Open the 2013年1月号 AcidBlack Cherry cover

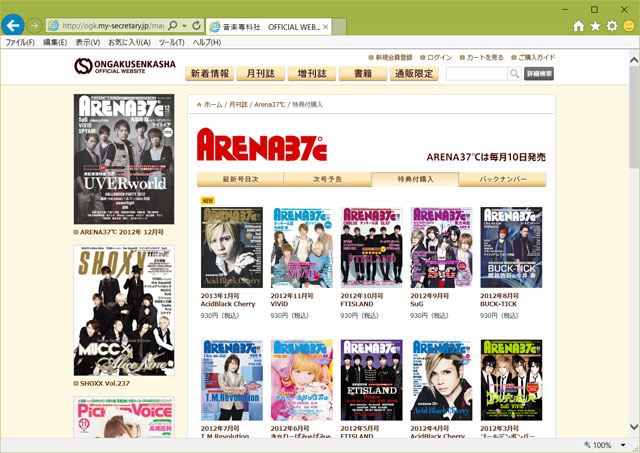(231, 247)
